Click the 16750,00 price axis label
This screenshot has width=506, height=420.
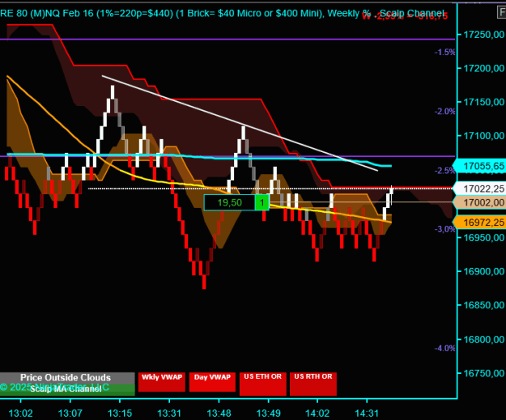pyautogui.click(x=483, y=373)
